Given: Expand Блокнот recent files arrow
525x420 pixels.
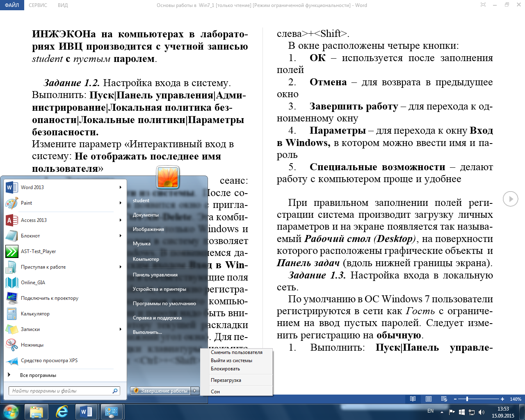Looking at the screenshot, I should [120, 236].
